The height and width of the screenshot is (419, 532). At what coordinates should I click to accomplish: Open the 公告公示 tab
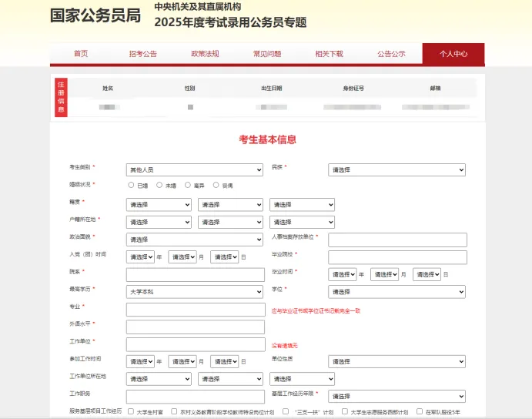(x=391, y=54)
